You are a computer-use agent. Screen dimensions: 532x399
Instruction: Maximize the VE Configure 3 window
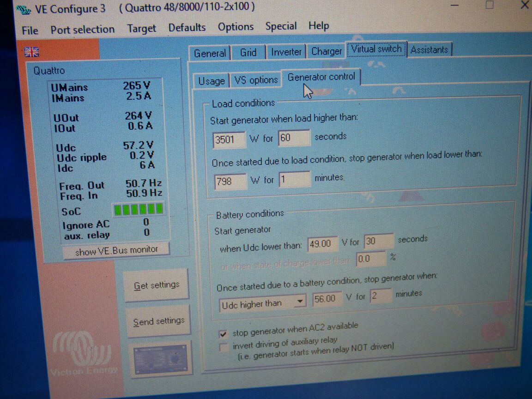pos(490,5)
